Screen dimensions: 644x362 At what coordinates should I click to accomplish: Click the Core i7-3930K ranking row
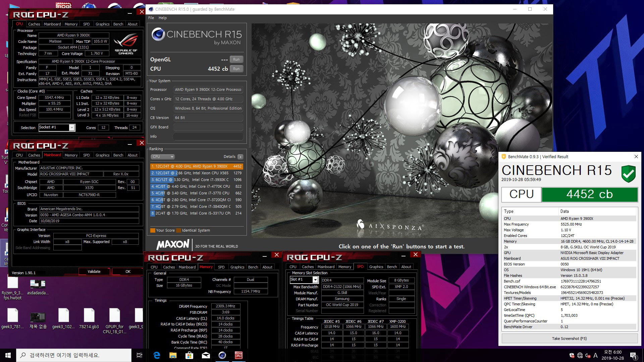197,180
